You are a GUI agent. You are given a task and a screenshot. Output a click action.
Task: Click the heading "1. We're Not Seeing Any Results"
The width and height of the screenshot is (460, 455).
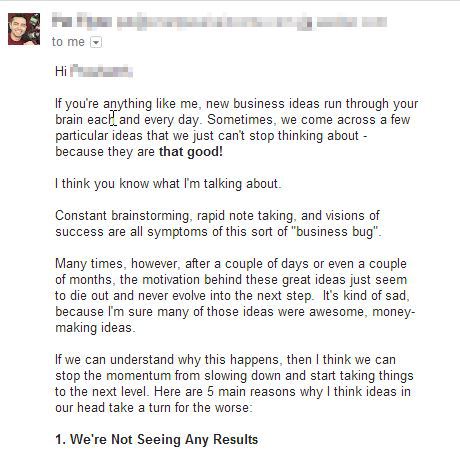pyautogui.click(x=157, y=439)
